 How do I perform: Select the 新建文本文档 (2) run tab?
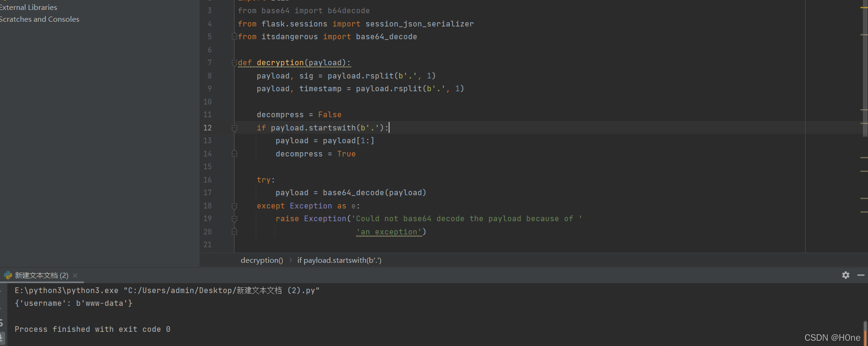coord(41,276)
